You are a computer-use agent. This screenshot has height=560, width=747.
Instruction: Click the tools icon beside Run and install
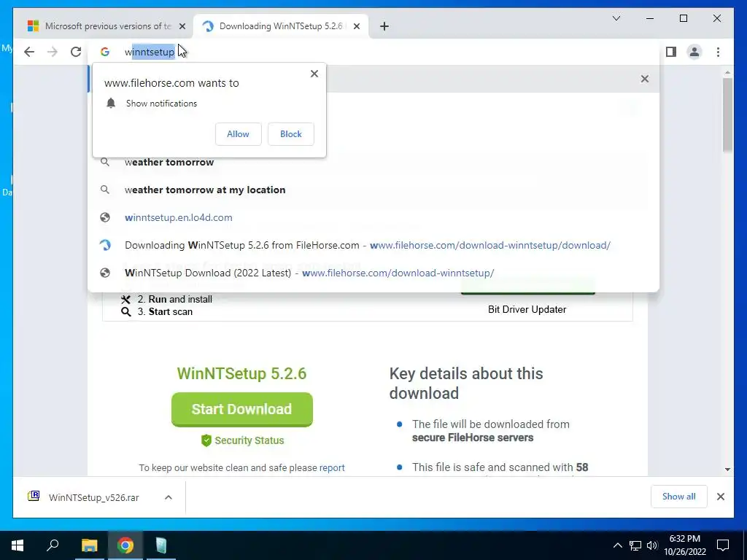tap(125, 300)
